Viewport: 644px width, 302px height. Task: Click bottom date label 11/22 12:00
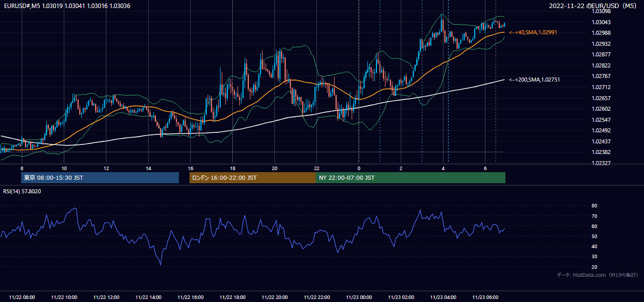point(106,297)
